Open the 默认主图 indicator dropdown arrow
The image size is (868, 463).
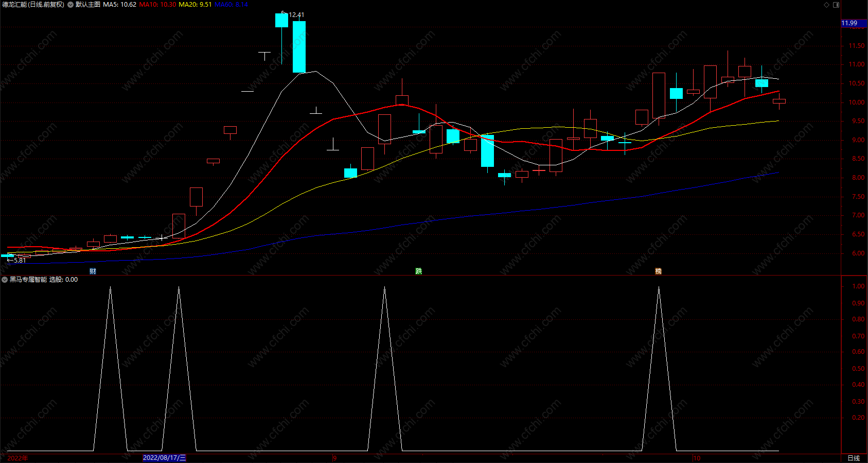point(70,5)
